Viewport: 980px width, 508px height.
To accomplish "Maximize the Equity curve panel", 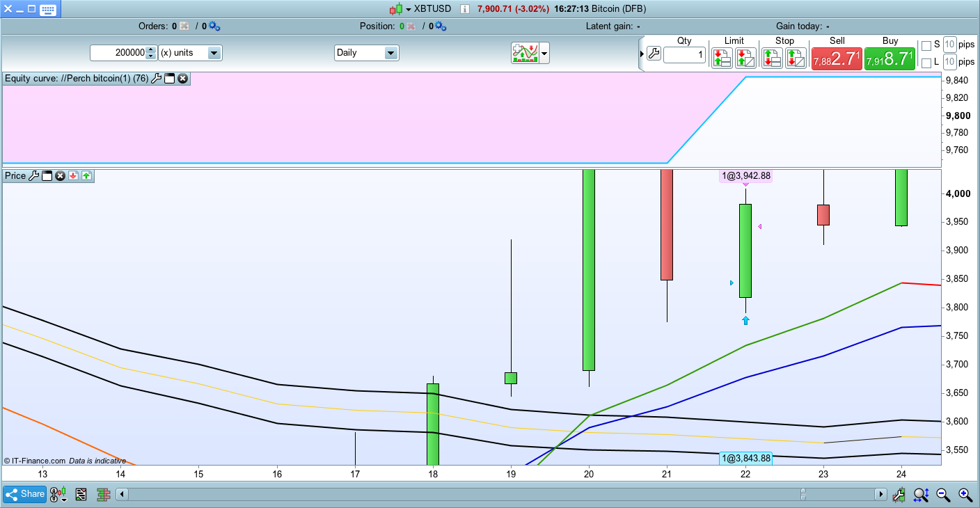I will tap(169, 79).
